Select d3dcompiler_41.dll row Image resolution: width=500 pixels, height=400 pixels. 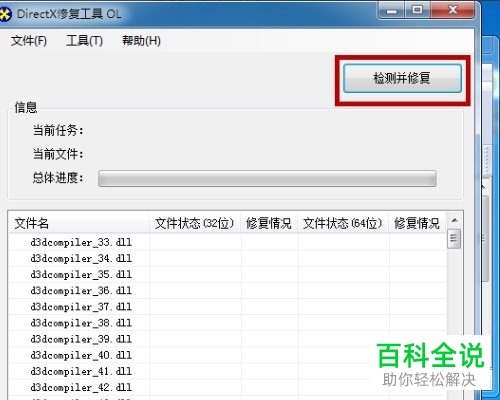tap(227, 371)
